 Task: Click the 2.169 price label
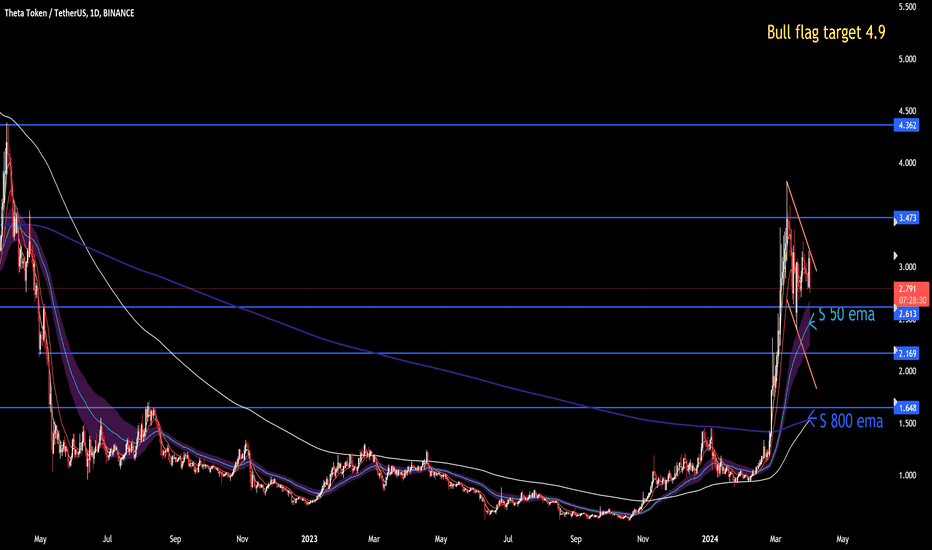pyautogui.click(x=907, y=353)
